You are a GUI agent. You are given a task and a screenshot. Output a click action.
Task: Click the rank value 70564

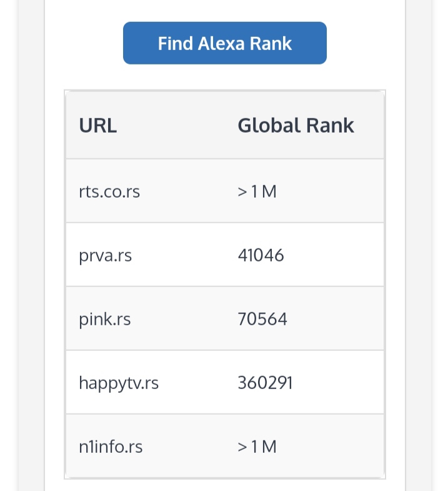click(262, 319)
